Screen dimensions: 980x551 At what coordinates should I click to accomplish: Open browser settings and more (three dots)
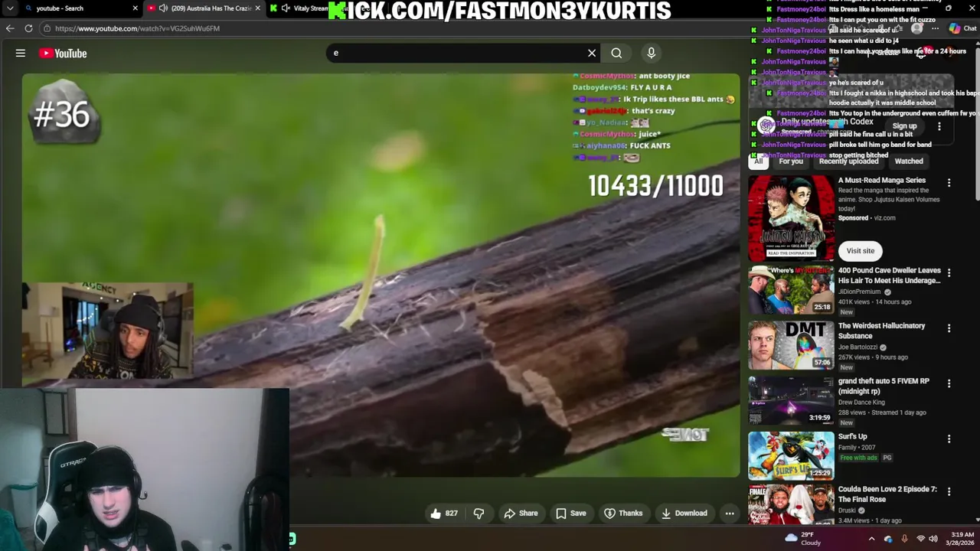pos(935,28)
